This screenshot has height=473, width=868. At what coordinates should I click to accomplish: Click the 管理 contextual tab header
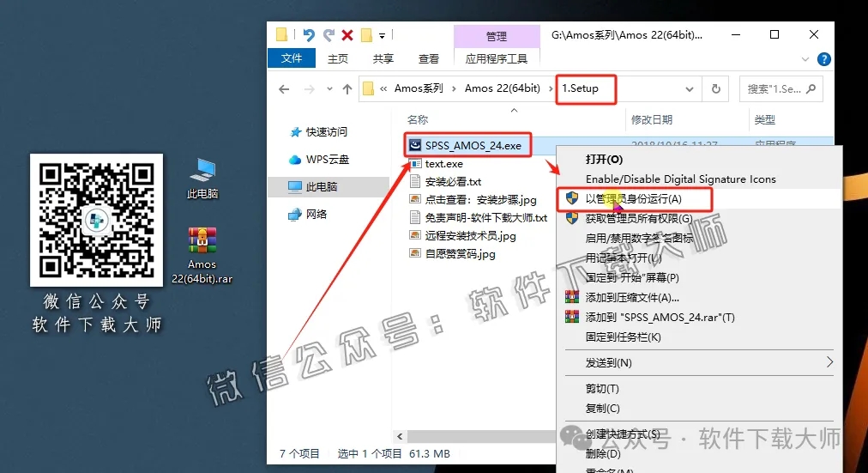point(497,37)
